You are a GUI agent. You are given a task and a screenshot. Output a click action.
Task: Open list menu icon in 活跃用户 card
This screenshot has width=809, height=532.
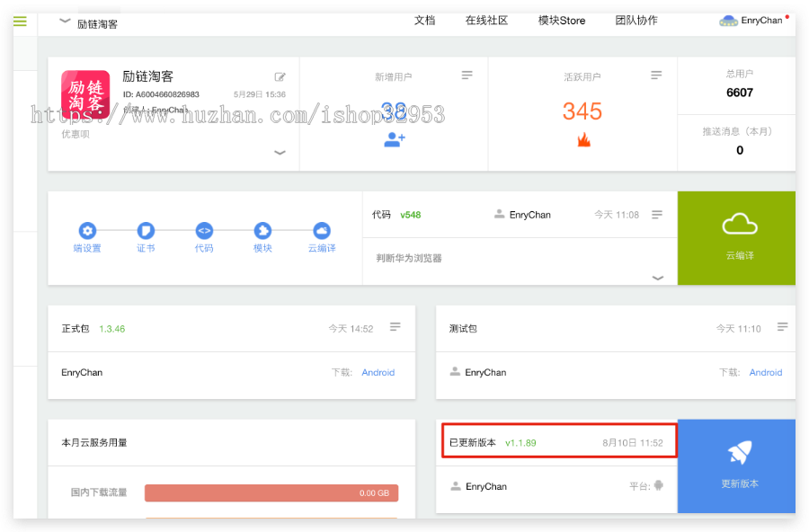[656, 75]
